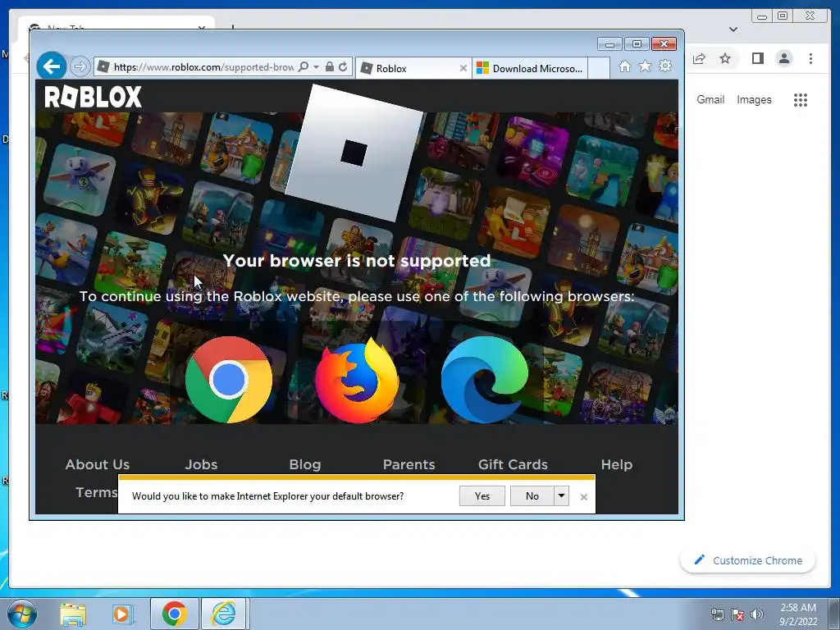This screenshot has height=630, width=840.
Task: Choose the Microsoft Edge browser icon
Action: click(485, 379)
